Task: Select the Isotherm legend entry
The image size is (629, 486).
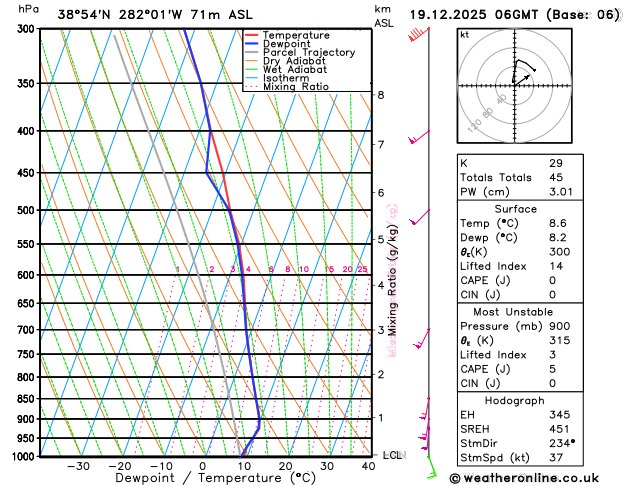Action: coord(286,78)
